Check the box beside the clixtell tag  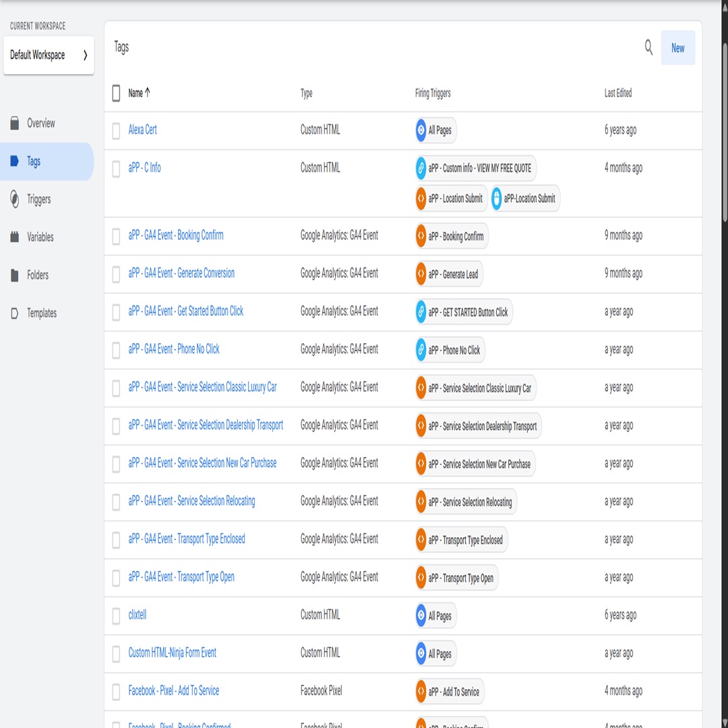pyautogui.click(x=116, y=615)
